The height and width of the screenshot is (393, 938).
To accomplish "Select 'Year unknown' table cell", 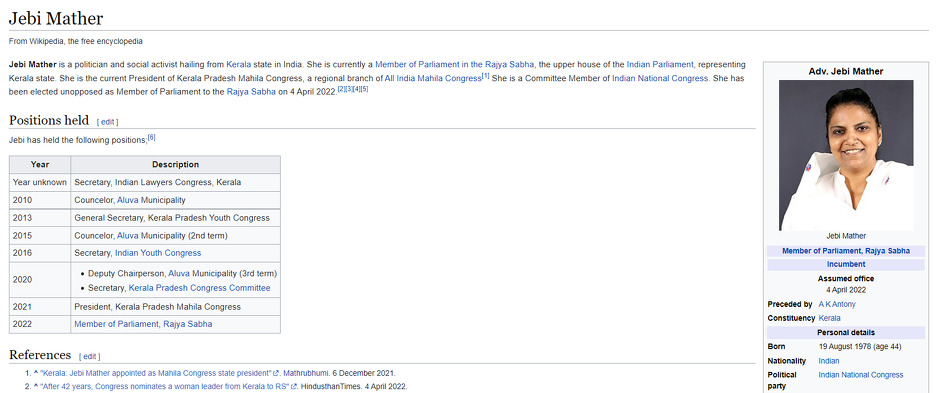I will point(40,182).
